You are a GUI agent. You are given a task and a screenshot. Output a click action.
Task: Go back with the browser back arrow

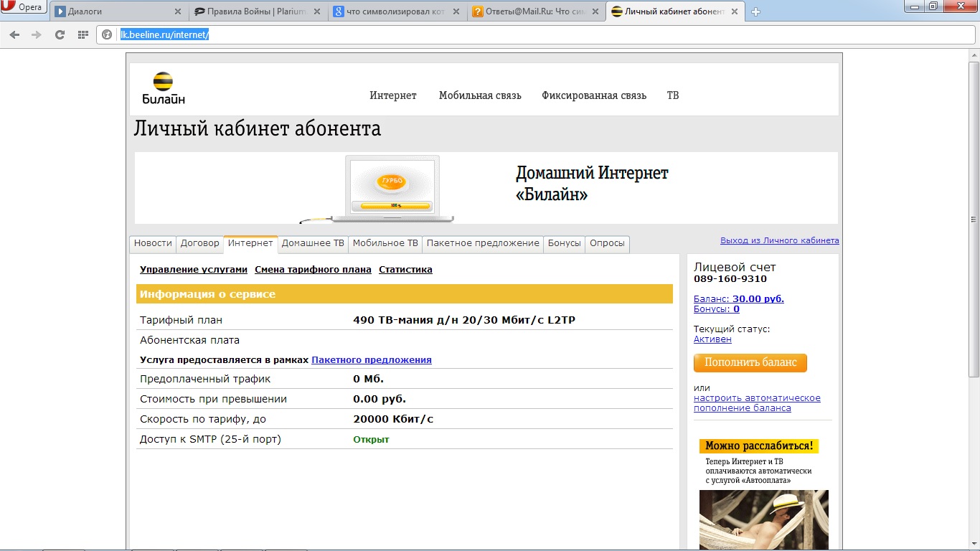(x=14, y=34)
